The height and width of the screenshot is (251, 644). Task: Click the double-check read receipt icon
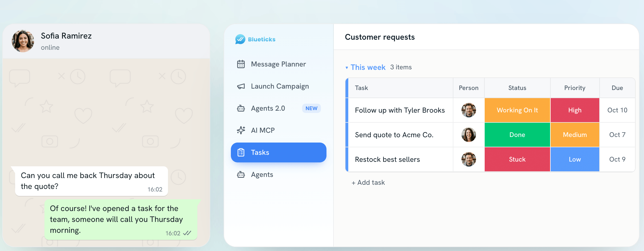click(187, 233)
